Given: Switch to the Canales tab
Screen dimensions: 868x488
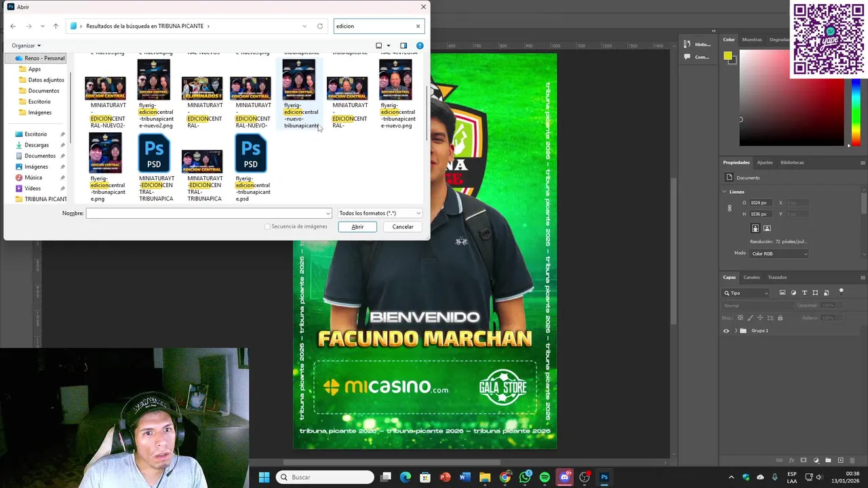Looking at the screenshot, I should point(751,277).
